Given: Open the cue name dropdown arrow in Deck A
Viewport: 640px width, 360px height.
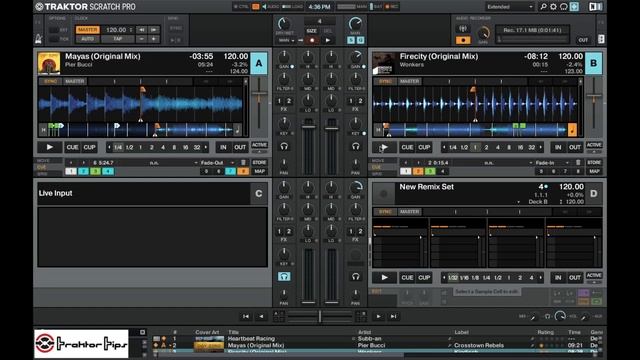Looking at the screenshot, I should (196, 162).
